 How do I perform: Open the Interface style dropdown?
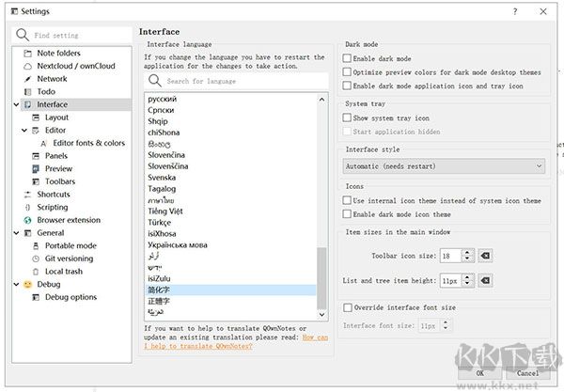pyautogui.click(x=444, y=166)
